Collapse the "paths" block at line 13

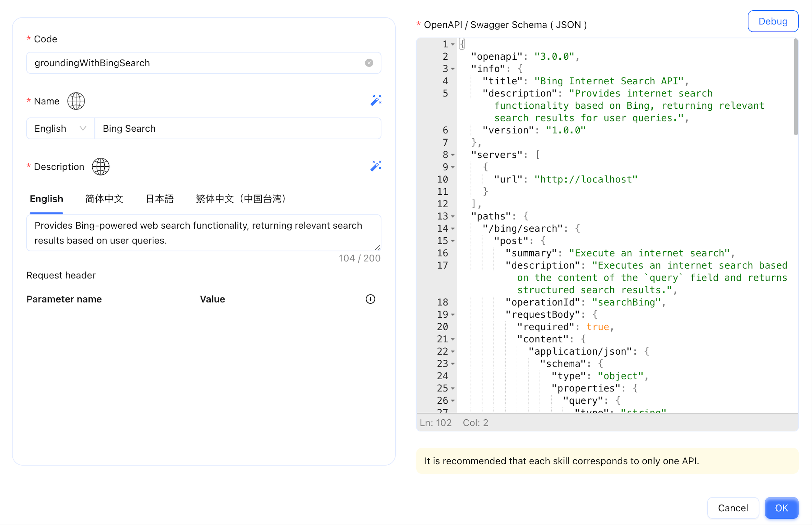tap(453, 216)
